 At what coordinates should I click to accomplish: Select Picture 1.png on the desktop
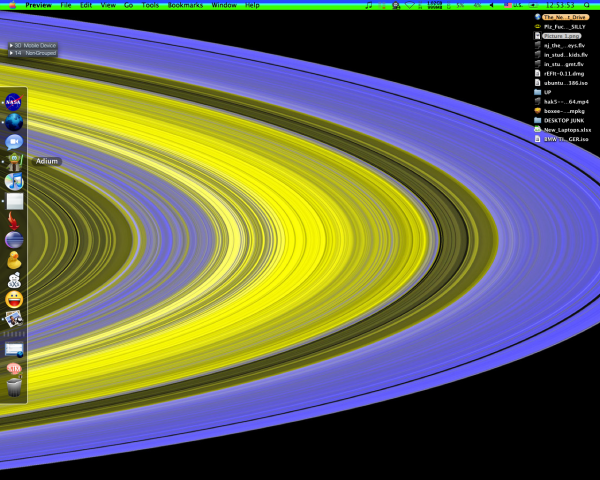[x=558, y=36]
